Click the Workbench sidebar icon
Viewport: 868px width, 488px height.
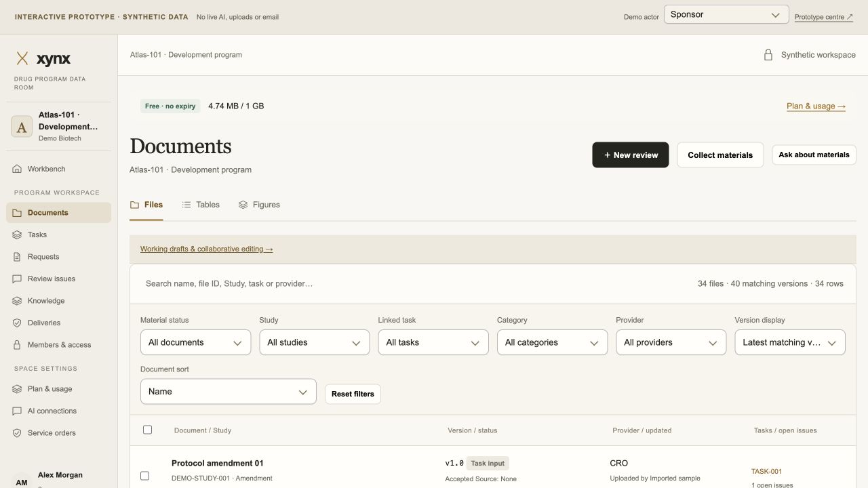(x=17, y=169)
